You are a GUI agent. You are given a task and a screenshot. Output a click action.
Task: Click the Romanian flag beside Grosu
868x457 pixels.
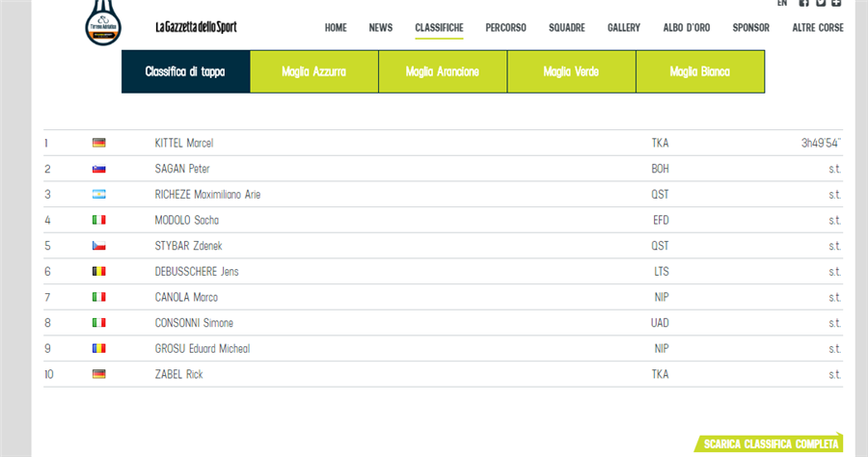(98, 348)
